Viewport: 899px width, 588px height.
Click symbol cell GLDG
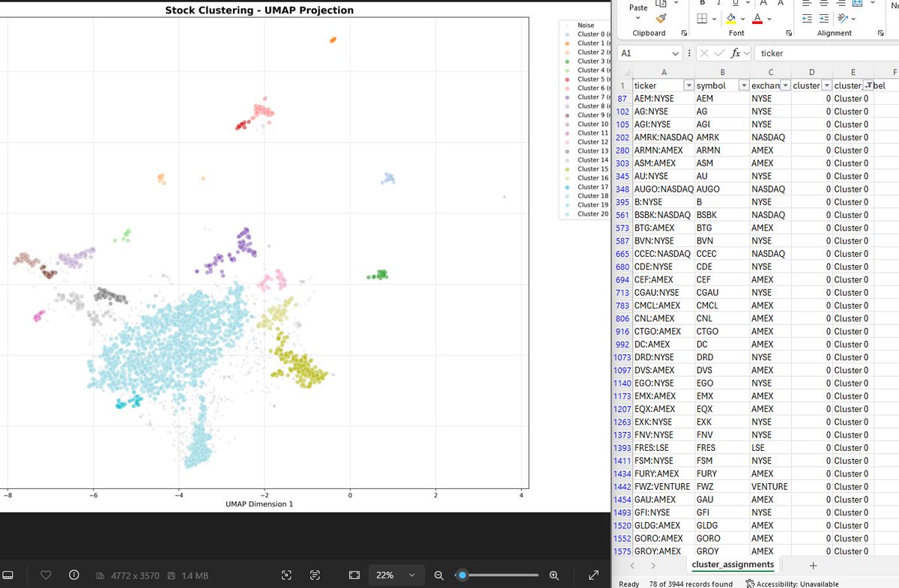pyautogui.click(x=722, y=526)
